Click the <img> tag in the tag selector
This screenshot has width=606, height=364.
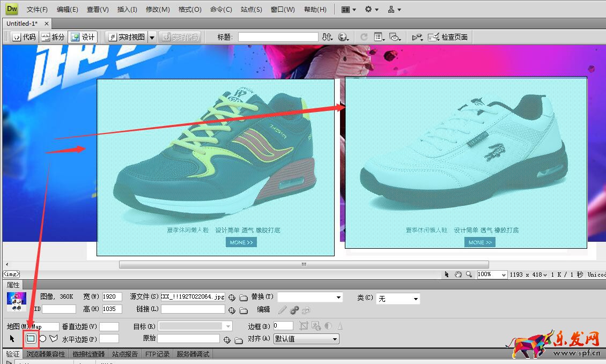pyautogui.click(x=12, y=274)
